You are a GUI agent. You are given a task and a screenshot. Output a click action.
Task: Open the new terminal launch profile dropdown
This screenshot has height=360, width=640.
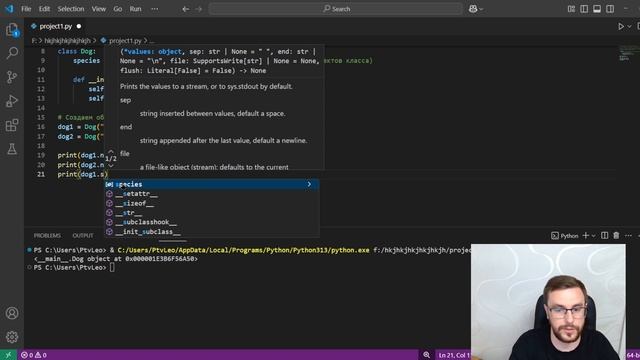pyautogui.click(x=593, y=236)
